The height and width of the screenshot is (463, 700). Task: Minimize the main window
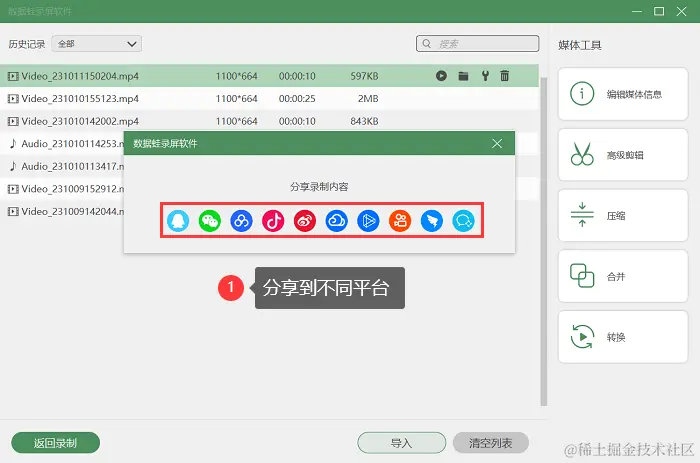(637, 11)
